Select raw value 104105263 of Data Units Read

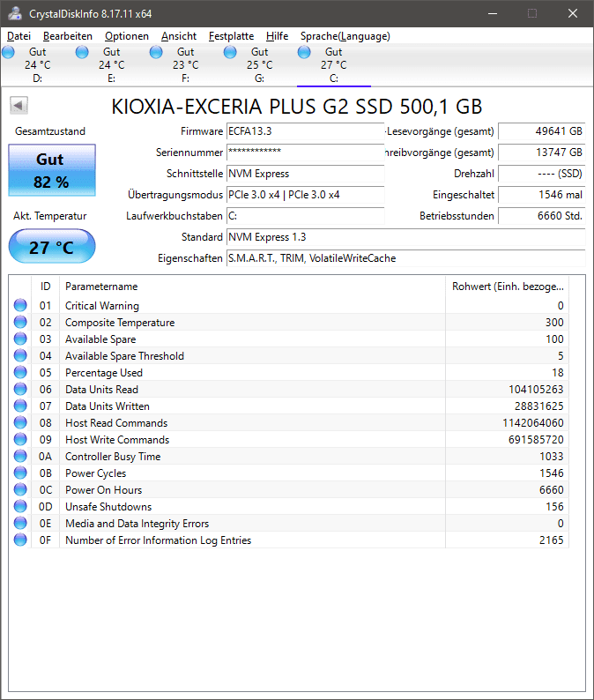click(x=536, y=390)
